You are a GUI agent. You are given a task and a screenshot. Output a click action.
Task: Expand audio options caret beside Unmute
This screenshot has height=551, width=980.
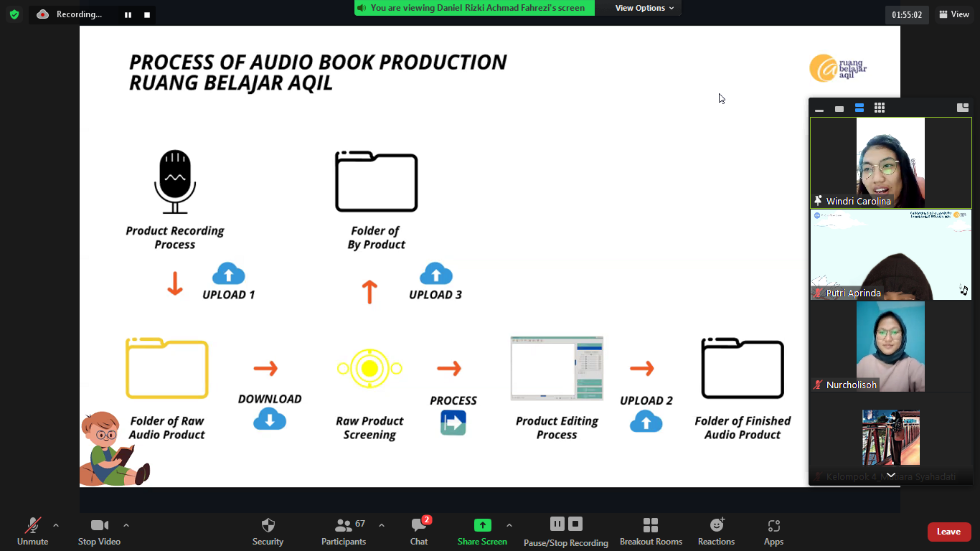[56, 525]
